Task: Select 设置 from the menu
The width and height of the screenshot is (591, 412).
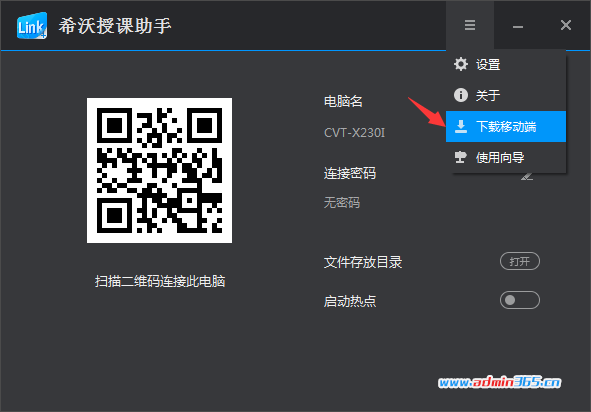Action: [x=506, y=64]
